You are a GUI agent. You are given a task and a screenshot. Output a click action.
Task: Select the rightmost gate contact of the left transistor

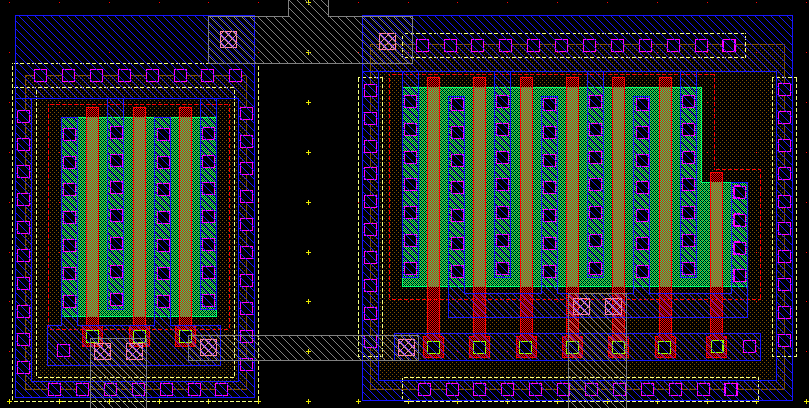185,336
